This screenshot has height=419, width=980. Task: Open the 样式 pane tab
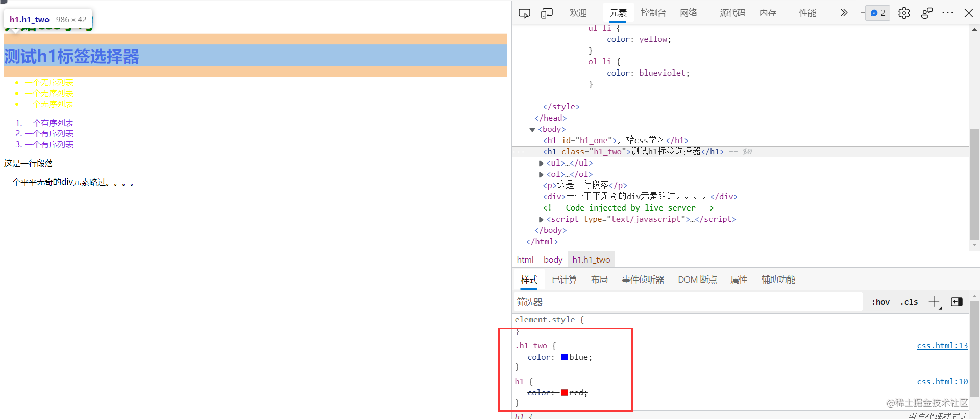click(x=529, y=280)
